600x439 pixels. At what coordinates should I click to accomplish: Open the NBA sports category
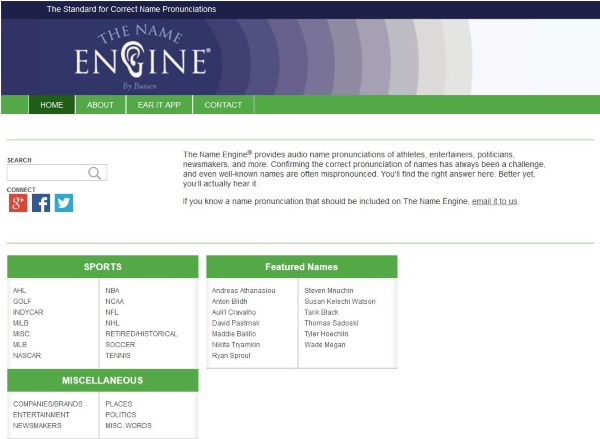click(112, 290)
